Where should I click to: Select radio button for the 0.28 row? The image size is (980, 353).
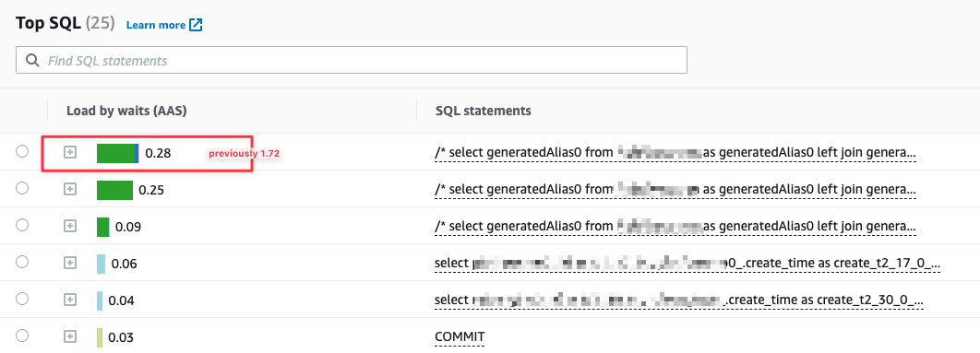pos(22,151)
